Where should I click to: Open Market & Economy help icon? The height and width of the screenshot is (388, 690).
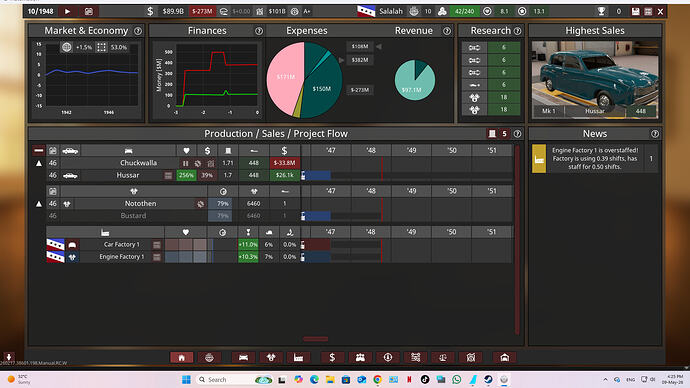pyautogui.click(x=138, y=31)
